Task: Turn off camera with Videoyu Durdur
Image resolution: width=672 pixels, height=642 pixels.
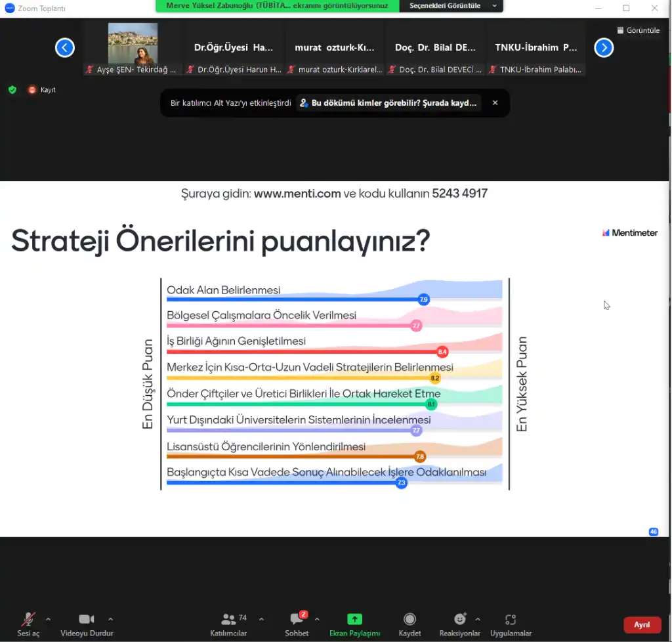Action: tap(87, 620)
